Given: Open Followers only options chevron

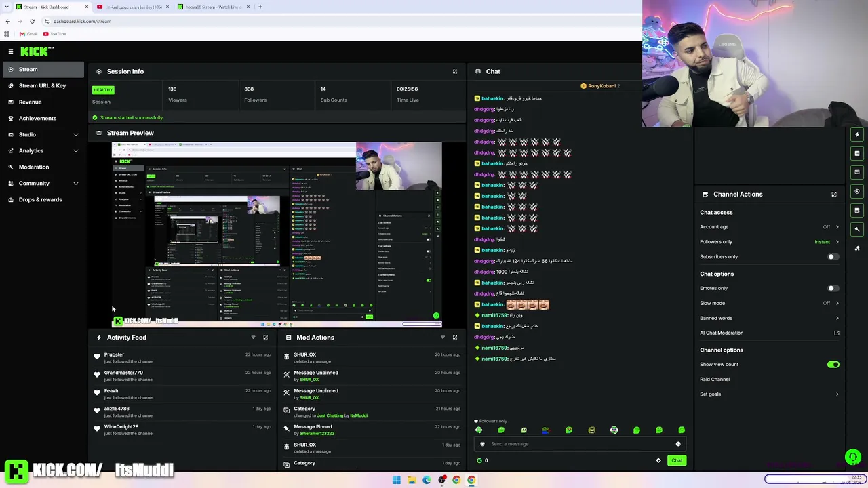Looking at the screenshot, I should [x=837, y=242].
